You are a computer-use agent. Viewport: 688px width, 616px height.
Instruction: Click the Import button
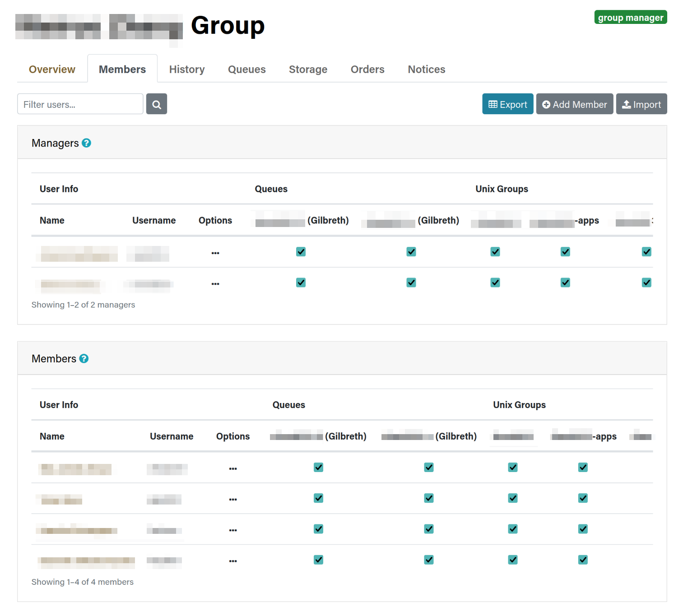click(642, 104)
